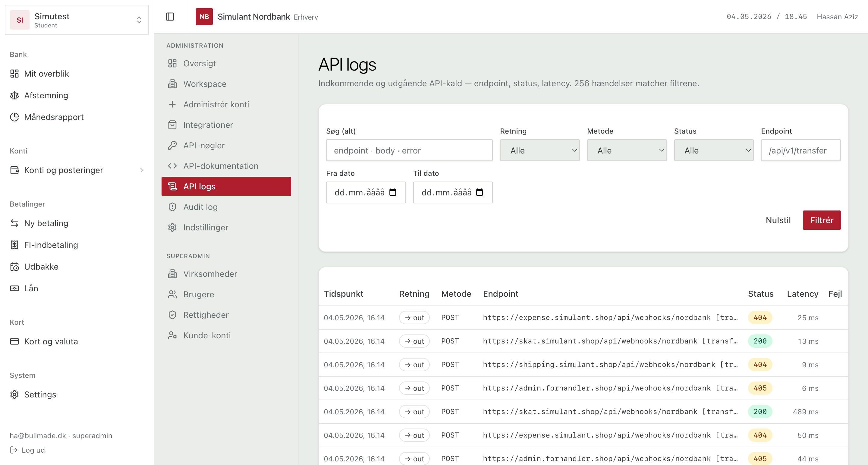Click the Indstillinger gear icon
The image size is (868, 465).
click(172, 228)
